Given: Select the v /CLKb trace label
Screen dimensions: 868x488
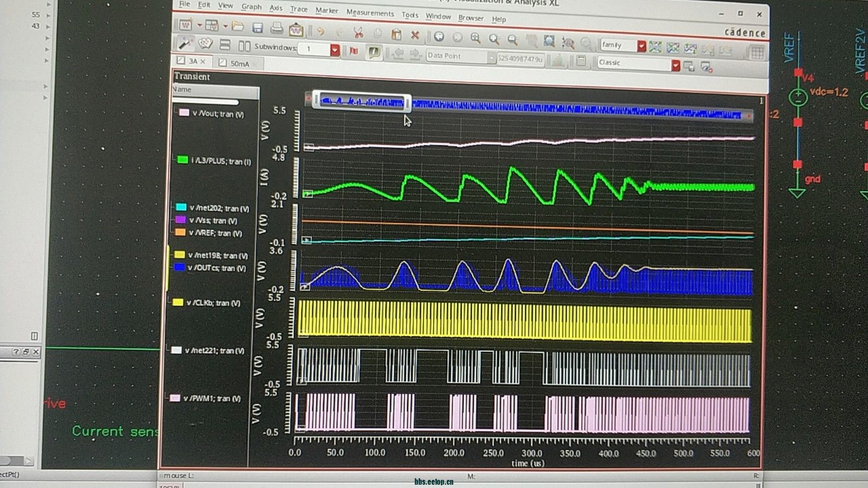Looking at the screenshot, I should tap(213, 303).
